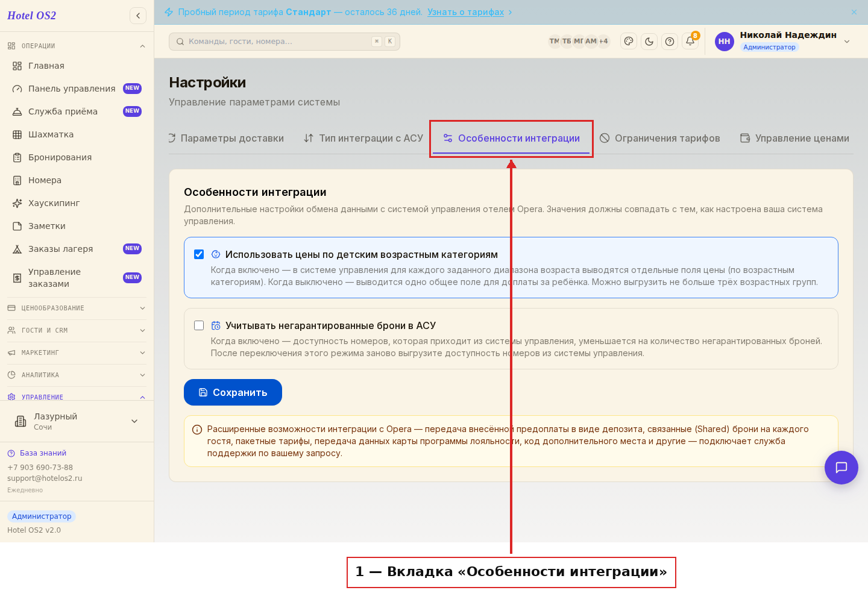868x602 pixels.
Task: Select Особенности интеграции tab
Action: click(511, 138)
